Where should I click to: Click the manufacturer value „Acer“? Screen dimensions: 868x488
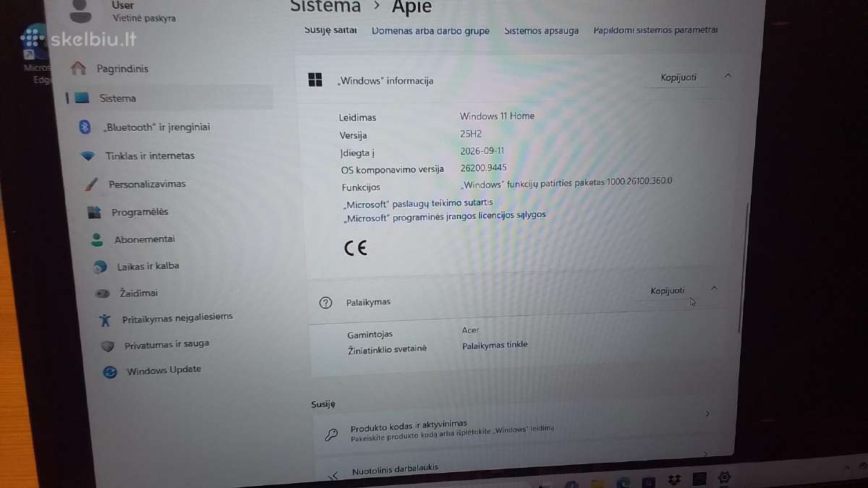tap(470, 330)
